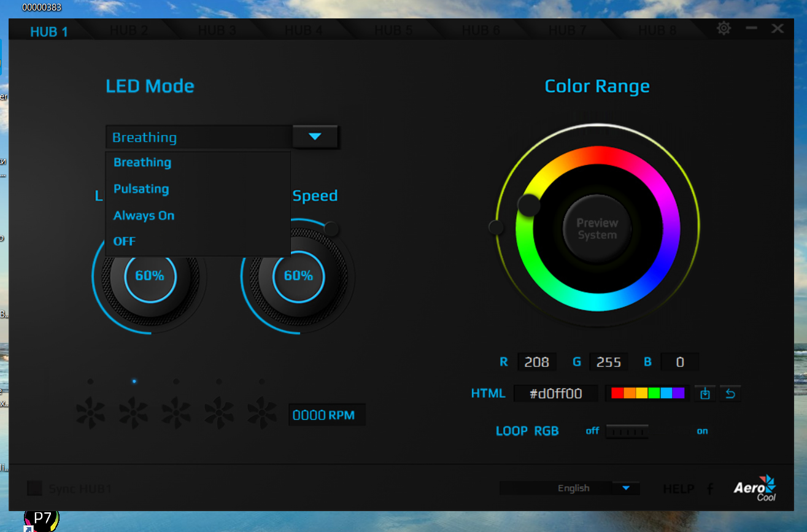807x532 pixels.
Task: Click the save color icon beside swatches
Action: [705, 393]
